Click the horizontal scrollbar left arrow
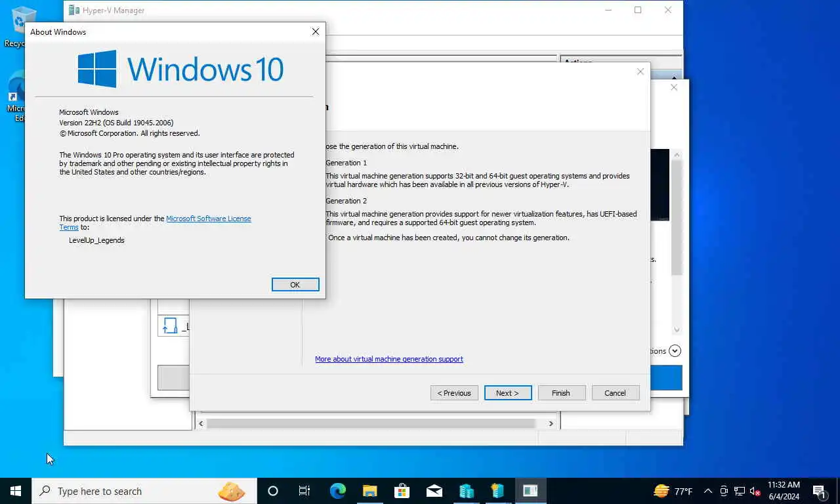Viewport: 840px width, 504px height. (201, 424)
